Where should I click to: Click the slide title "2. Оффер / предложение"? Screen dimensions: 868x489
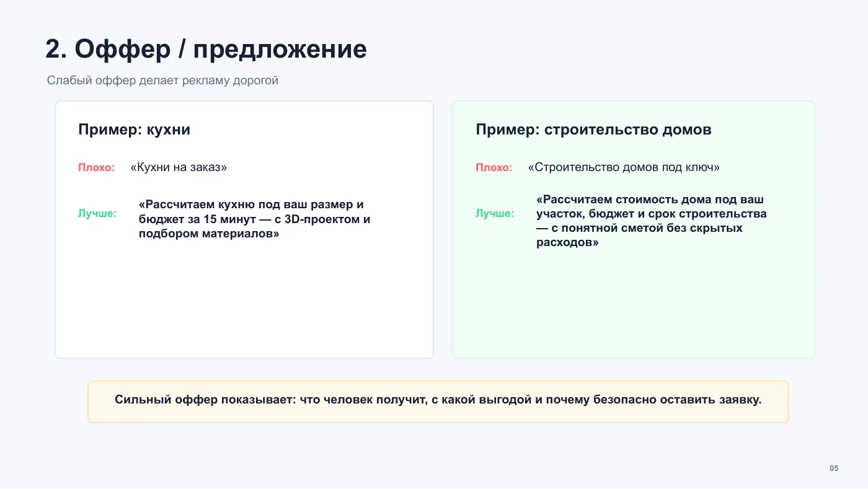tap(206, 50)
